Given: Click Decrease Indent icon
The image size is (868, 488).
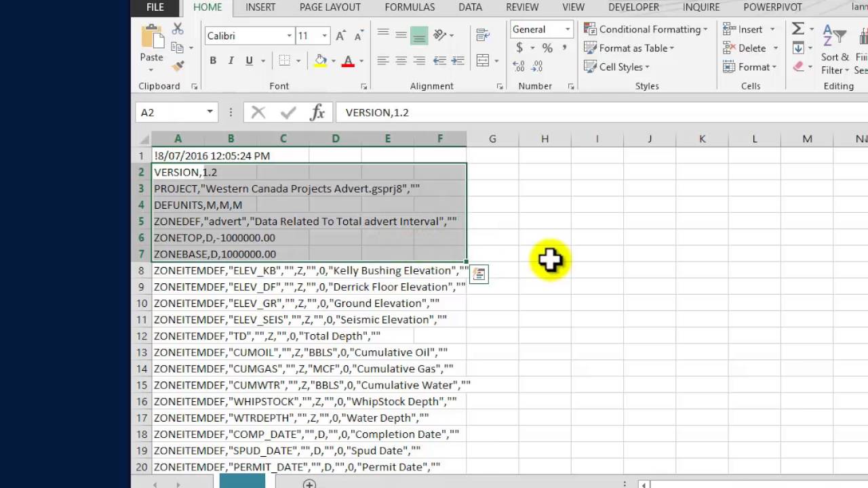Looking at the screenshot, I should (439, 61).
